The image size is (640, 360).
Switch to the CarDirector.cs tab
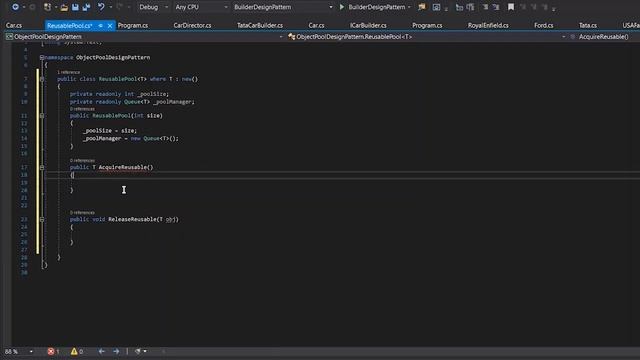192,25
